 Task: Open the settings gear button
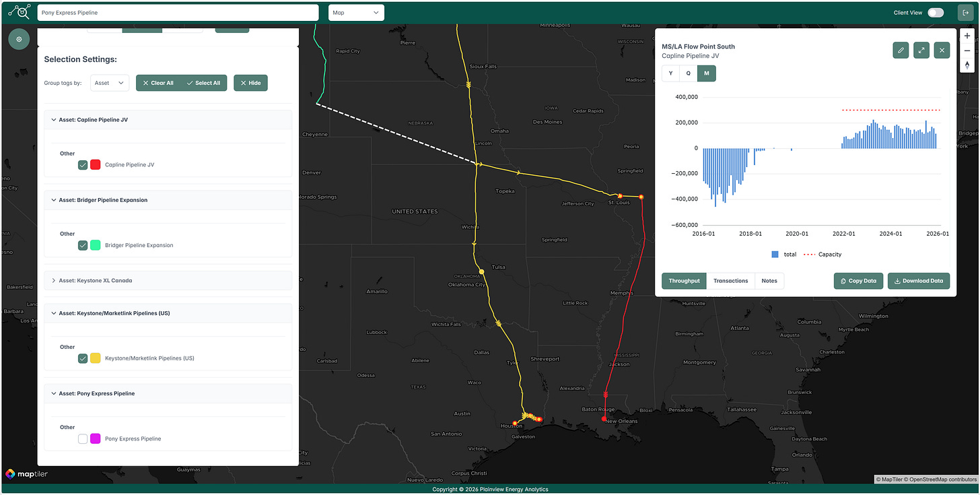coord(19,39)
